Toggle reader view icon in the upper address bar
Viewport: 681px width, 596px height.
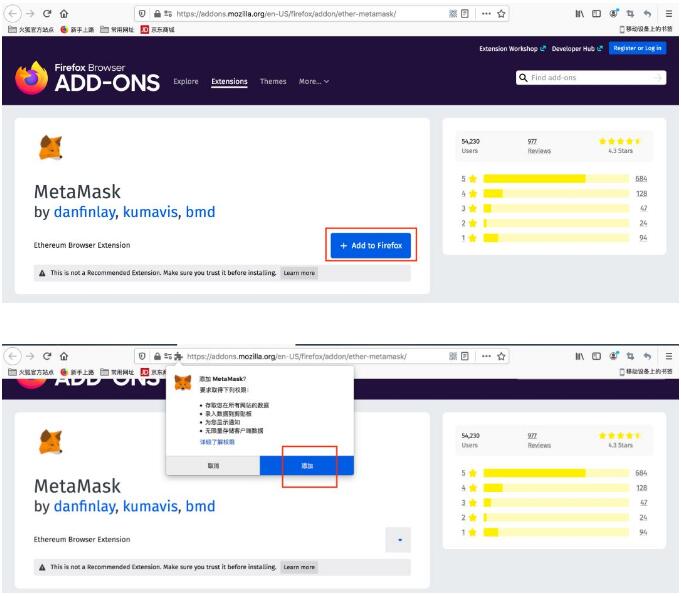pos(465,14)
